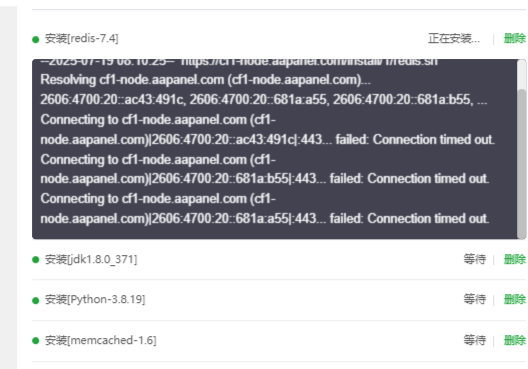528x369 pixels.
Task: Remove the memcached-1.6 install task
Action: click(x=515, y=340)
